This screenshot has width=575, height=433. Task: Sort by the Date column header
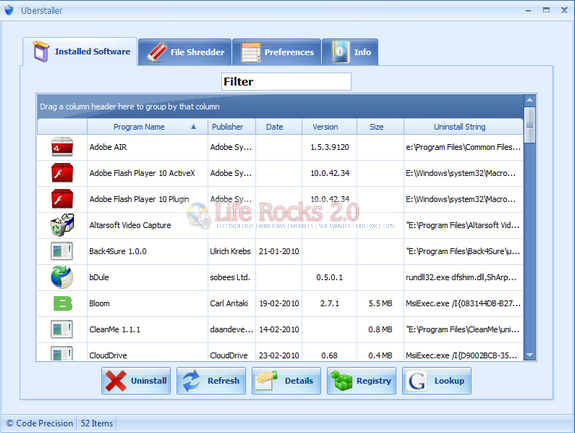click(279, 127)
